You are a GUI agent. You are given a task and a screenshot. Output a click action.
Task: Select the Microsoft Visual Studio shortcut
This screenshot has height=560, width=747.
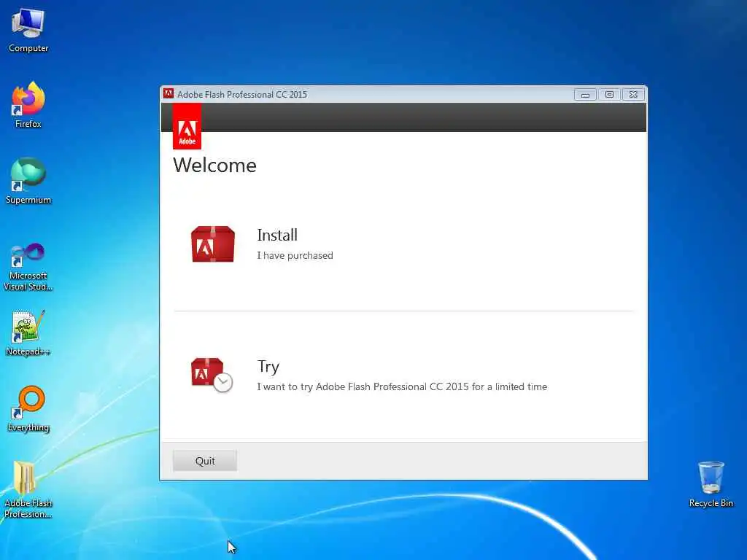[28, 267]
